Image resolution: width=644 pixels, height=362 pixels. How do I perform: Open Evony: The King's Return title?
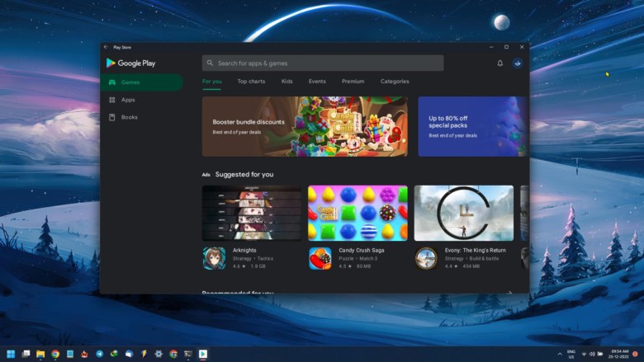[476, 250]
